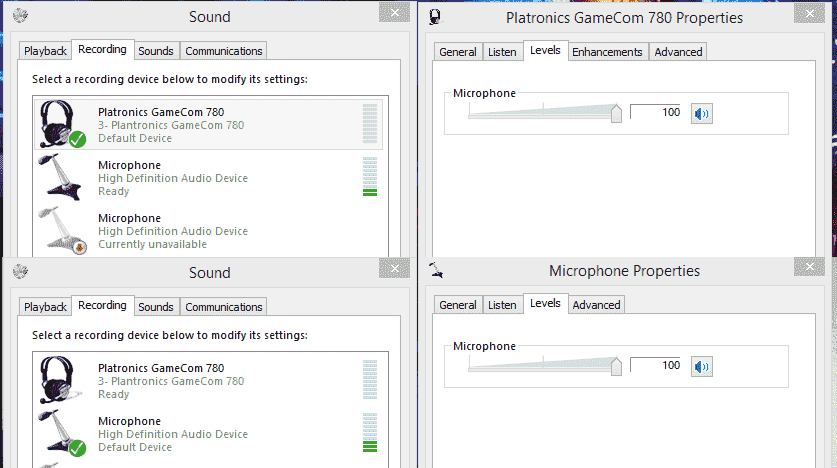This screenshot has width=837, height=468.
Task: Select Microphone row marked Currently unavailable
Action: pyautogui.click(x=209, y=231)
